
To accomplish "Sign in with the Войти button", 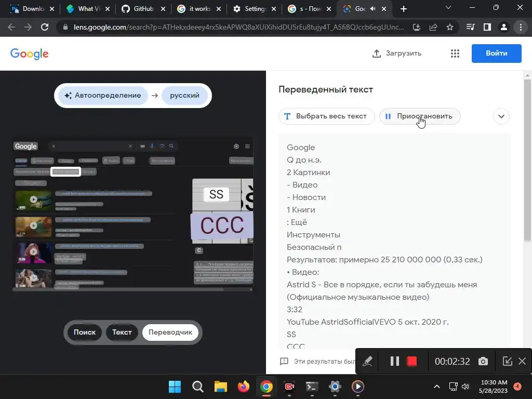I will [x=496, y=54].
